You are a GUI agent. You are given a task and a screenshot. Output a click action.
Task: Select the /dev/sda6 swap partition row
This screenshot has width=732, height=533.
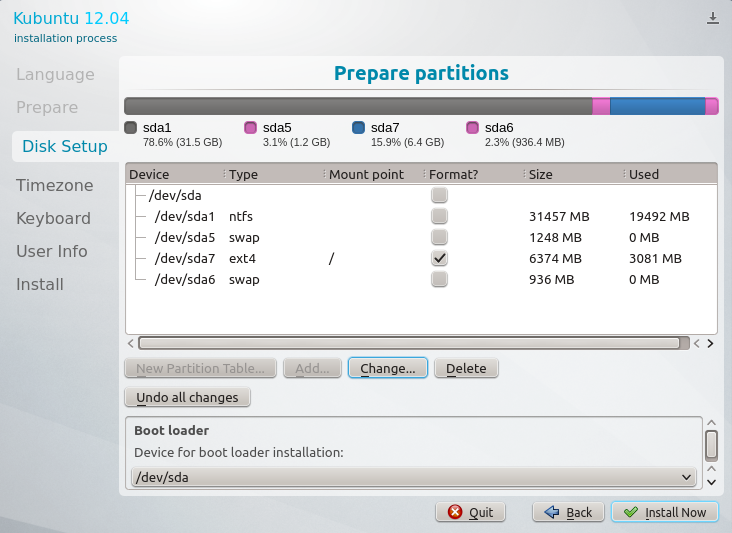(421, 279)
